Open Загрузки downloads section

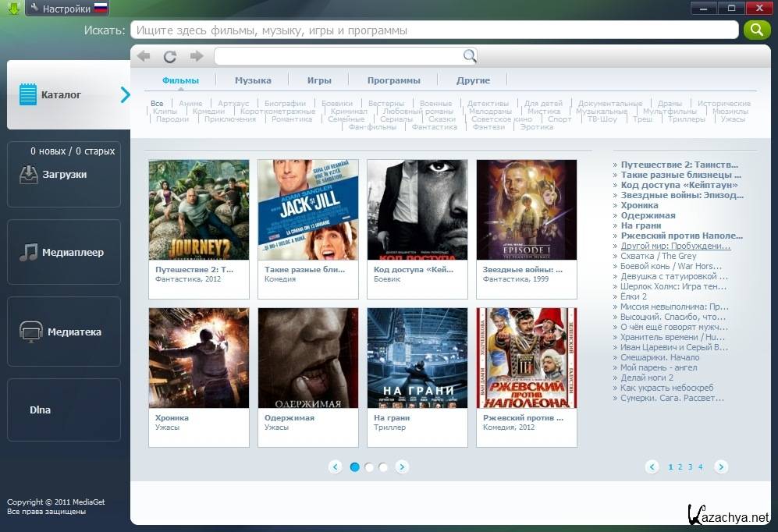click(64, 175)
